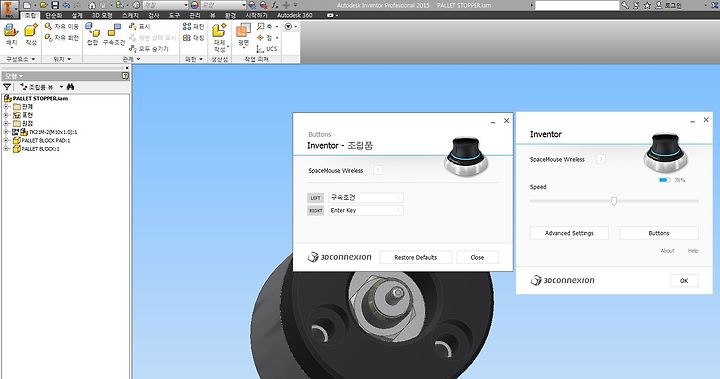
Task: Click the browser filter funnel icon
Action: pyautogui.click(x=7, y=87)
